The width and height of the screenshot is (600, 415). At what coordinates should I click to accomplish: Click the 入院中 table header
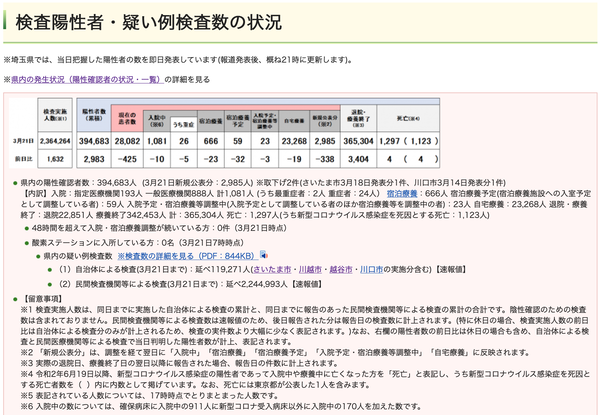click(157, 121)
